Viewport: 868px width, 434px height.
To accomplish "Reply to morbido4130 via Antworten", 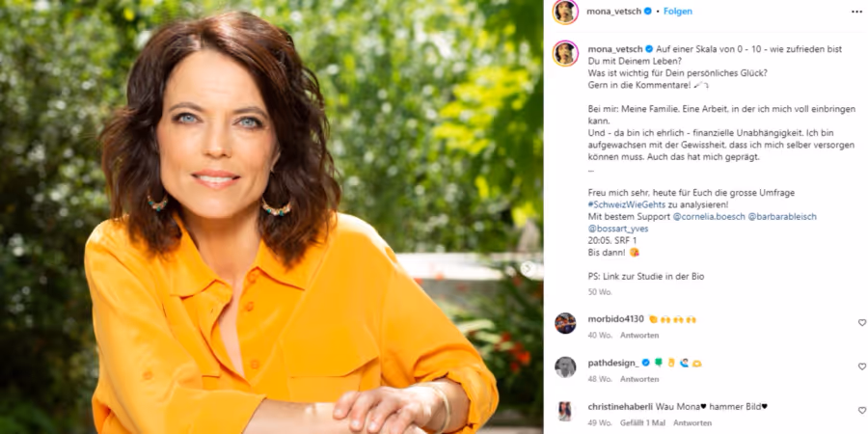I will pos(639,336).
